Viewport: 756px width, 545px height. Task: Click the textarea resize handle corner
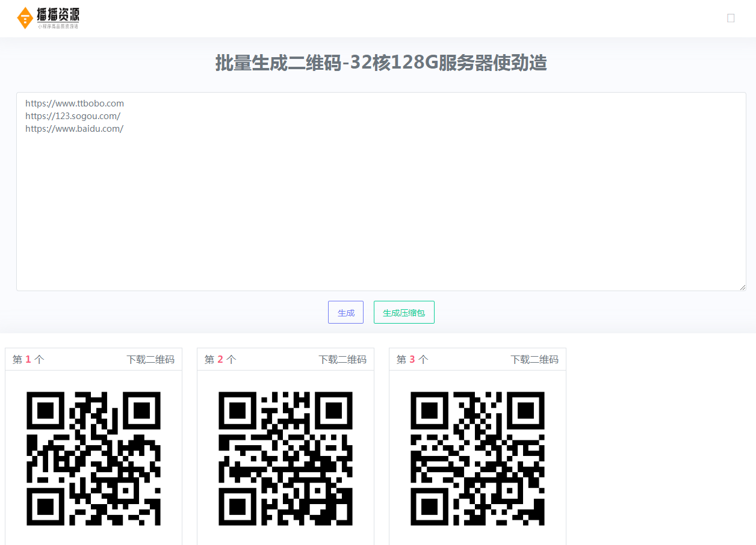point(742,287)
